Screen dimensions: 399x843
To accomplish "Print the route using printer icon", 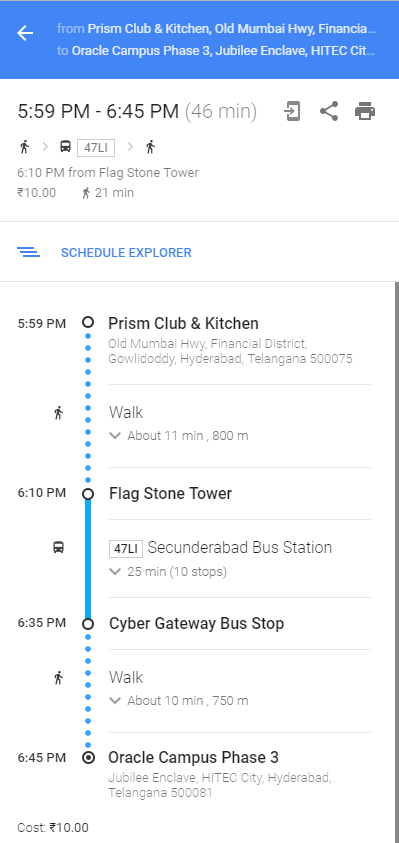I will (x=365, y=111).
